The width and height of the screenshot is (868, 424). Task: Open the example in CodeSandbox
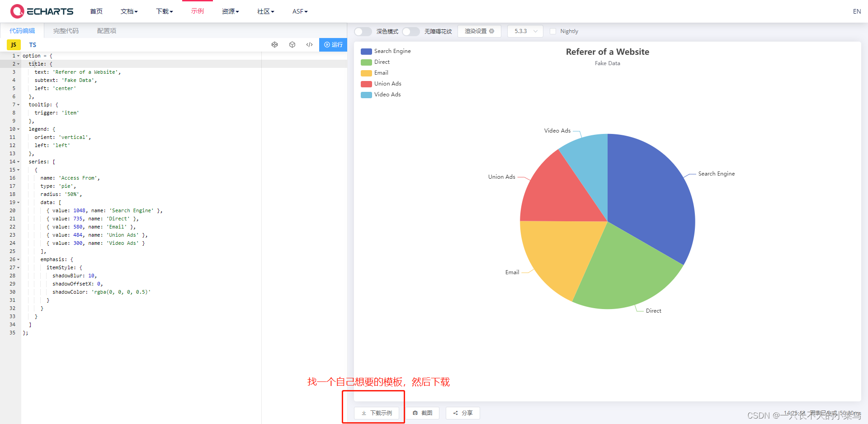pyautogui.click(x=292, y=44)
